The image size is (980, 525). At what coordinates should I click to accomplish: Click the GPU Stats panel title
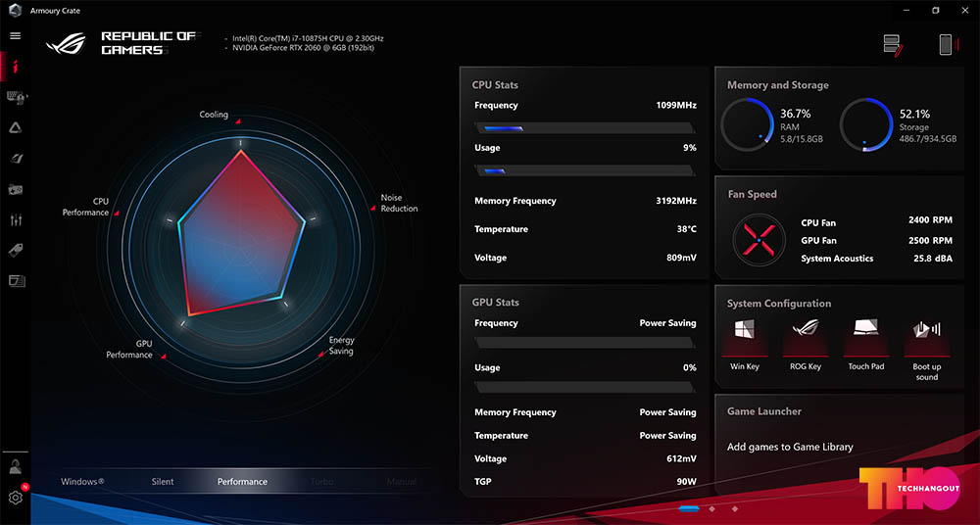click(x=496, y=303)
